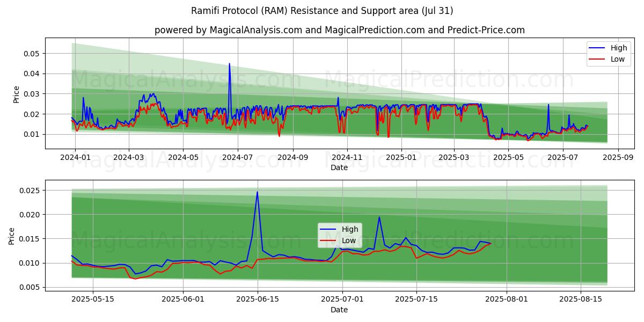Click the chart title "Ramifi Protocol (RAM) Resistance and Support area (Jul 31)"
644x322 pixels.
point(322,11)
